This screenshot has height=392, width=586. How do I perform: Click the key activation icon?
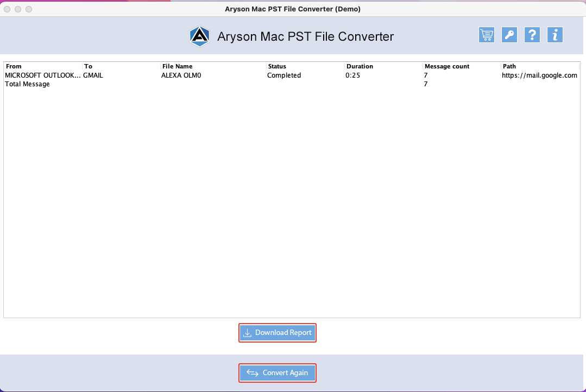509,35
